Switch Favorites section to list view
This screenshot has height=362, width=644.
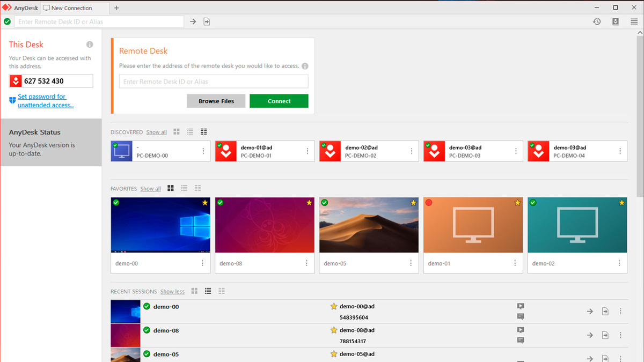(x=184, y=188)
